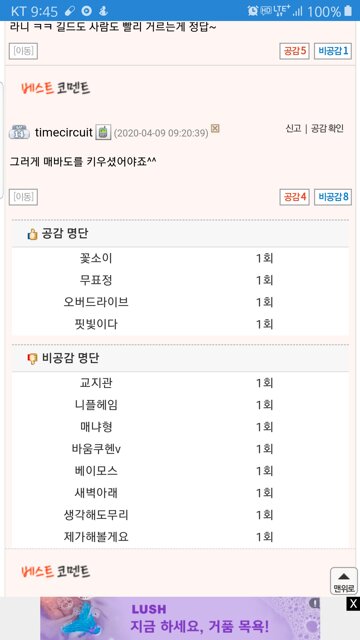The width and height of the screenshot is (360, 640).
Task: Report comment with the 신고 link
Action: pyautogui.click(x=293, y=129)
